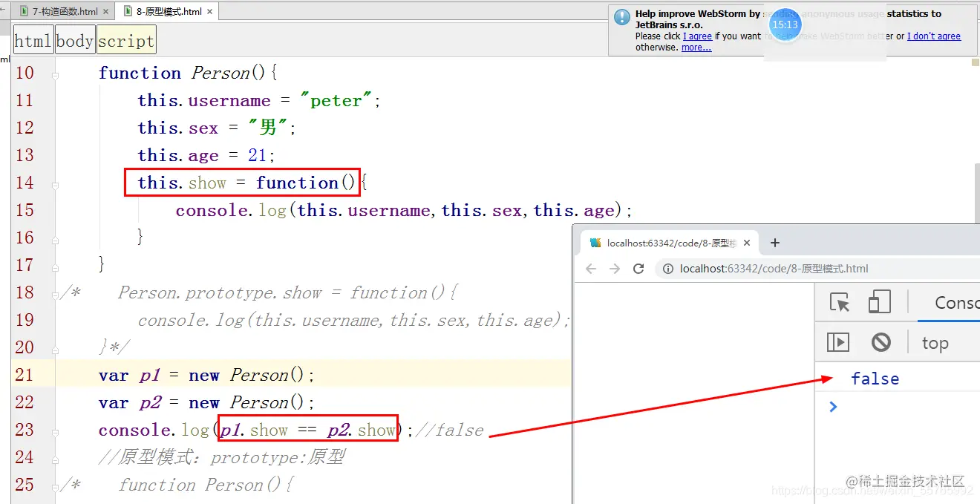Go forward in the browser
Viewport: 980px width, 504px height.
click(615, 269)
